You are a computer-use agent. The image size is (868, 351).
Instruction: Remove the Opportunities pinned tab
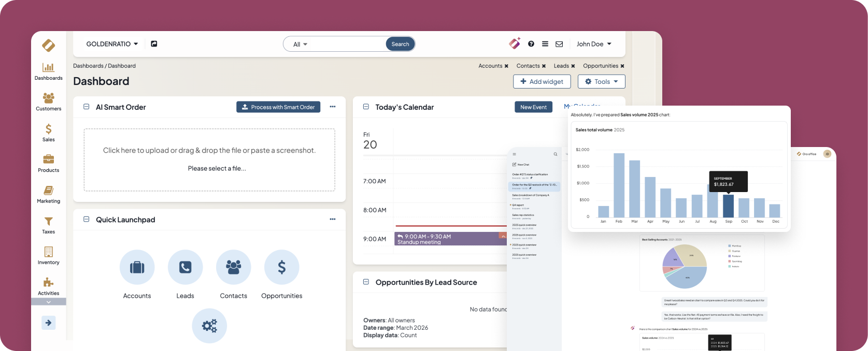622,66
